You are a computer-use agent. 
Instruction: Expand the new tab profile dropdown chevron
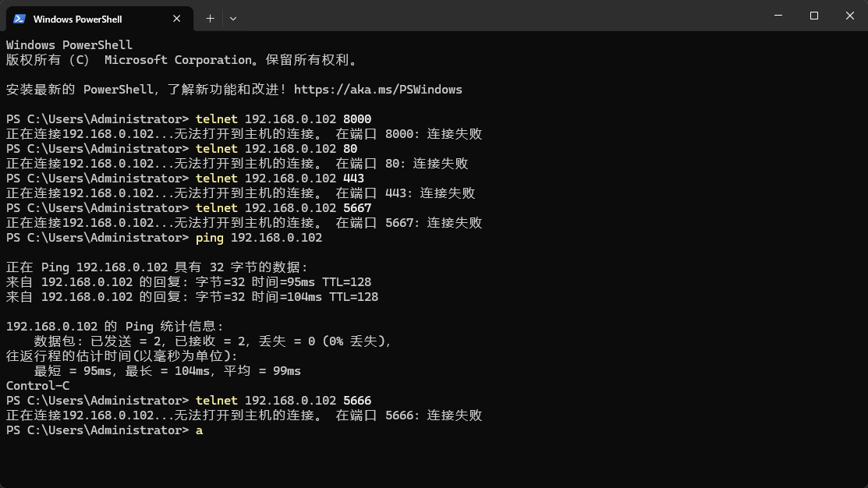tap(232, 19)
